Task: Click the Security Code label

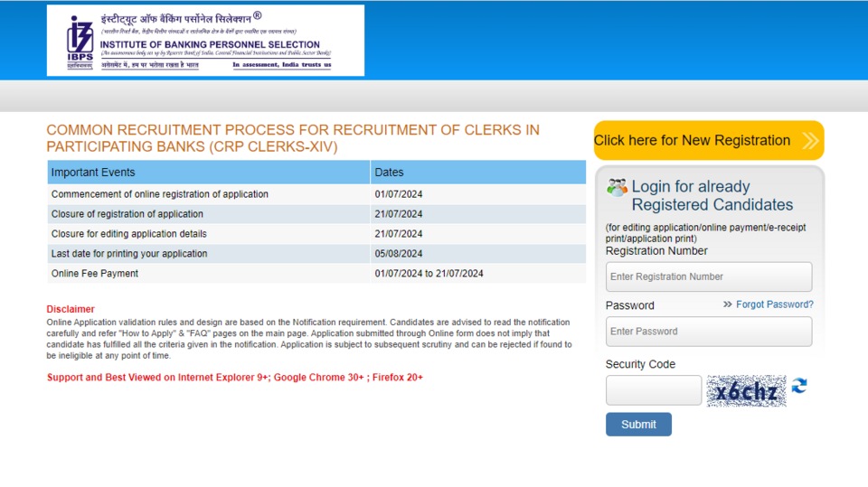Action: [x=640, y=364]
